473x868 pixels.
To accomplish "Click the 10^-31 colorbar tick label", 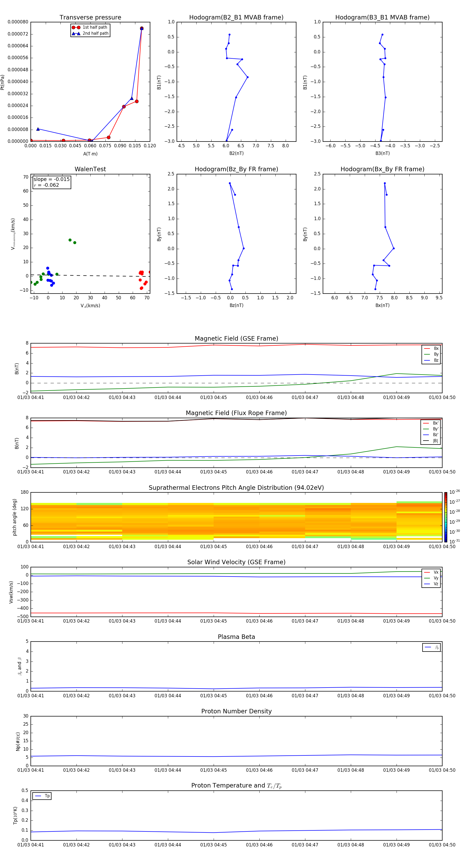I will (x=455, y=542).
